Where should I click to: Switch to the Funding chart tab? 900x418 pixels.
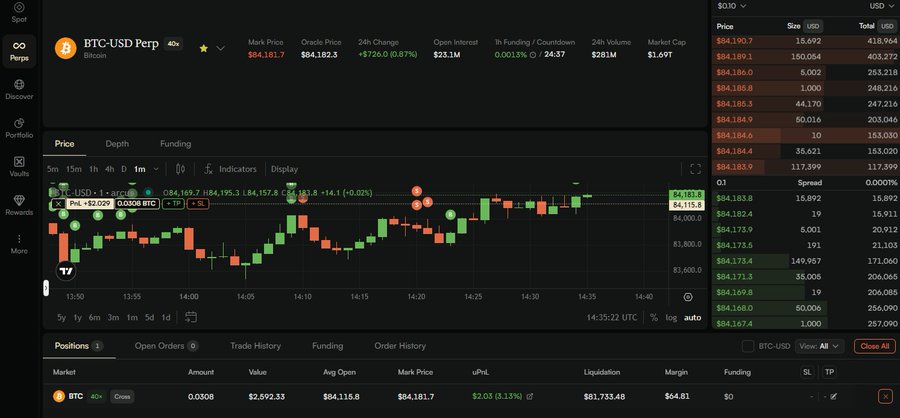tap(176, 144)
